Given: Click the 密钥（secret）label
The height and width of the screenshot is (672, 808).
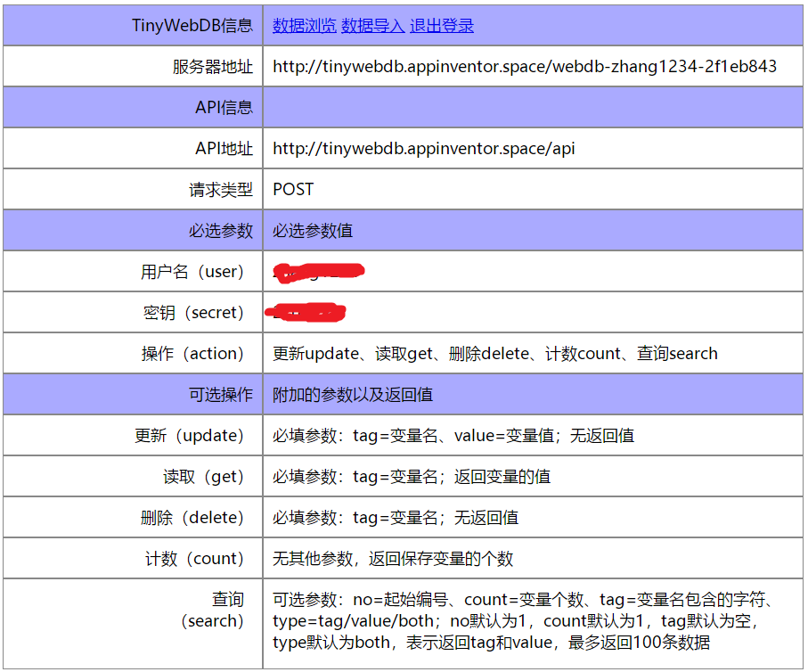Looking at the screenshot, I should click(193, 313).
